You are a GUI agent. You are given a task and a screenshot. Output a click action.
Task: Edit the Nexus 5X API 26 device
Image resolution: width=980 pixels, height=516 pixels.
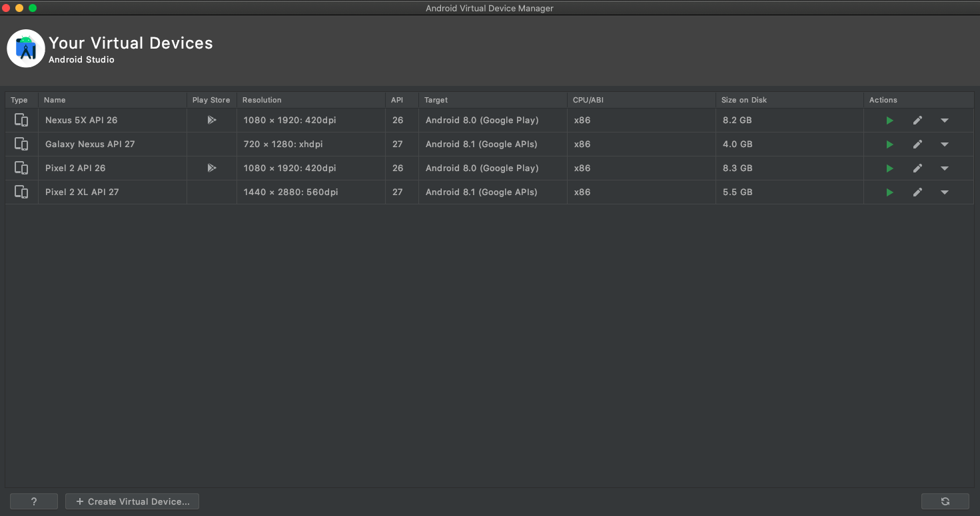[x=917, y=121]
